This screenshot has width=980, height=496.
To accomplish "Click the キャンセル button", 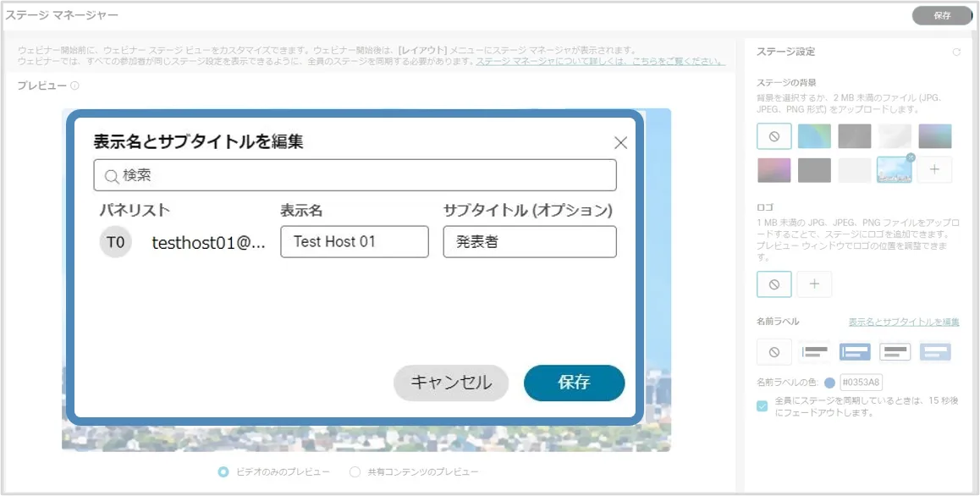I will pos(450,383).
